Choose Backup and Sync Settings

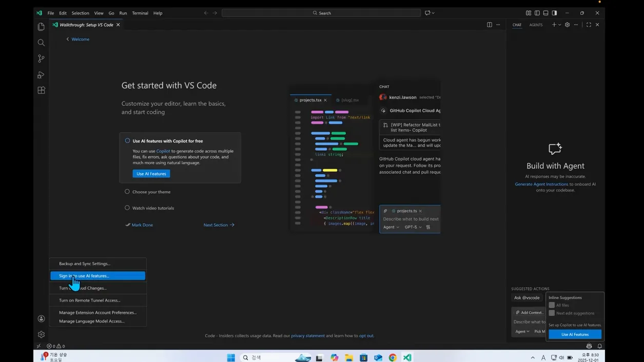coord(97,264)
